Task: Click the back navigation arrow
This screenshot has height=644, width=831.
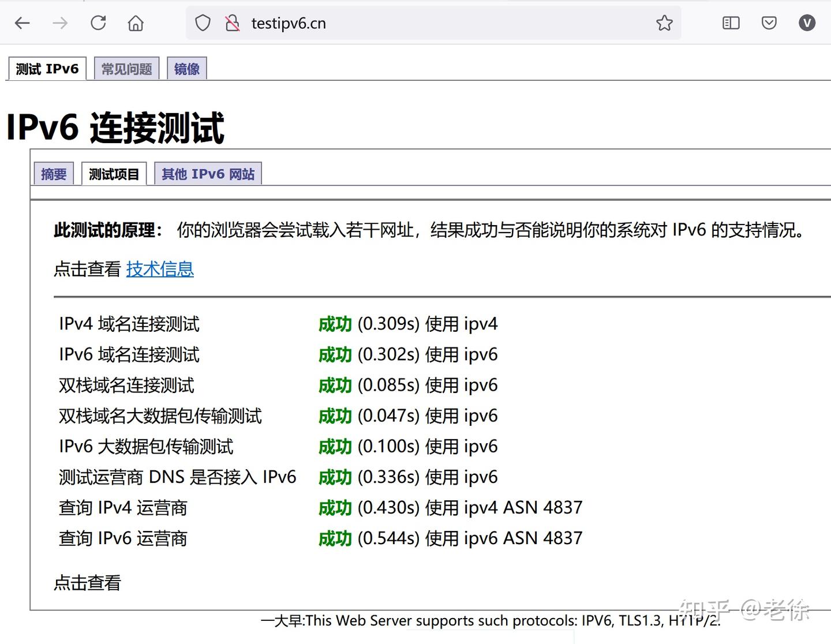Action: pyautogui.click(x=21, y=23)
